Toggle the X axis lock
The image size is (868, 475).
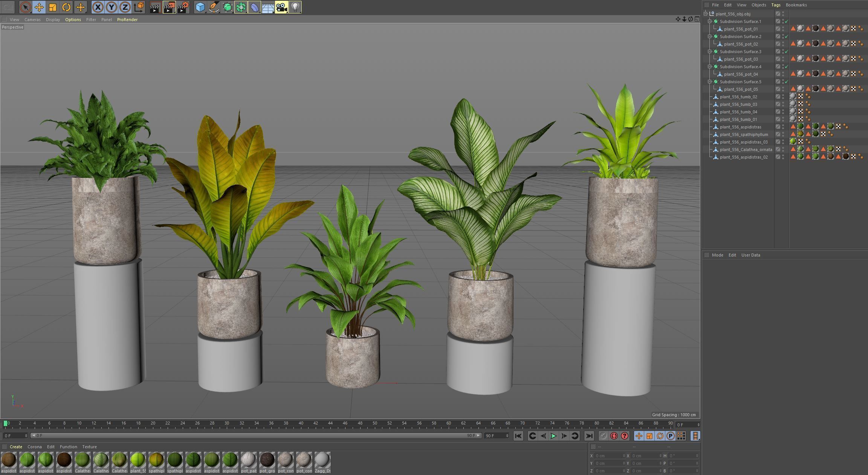(x=98, y=7)
